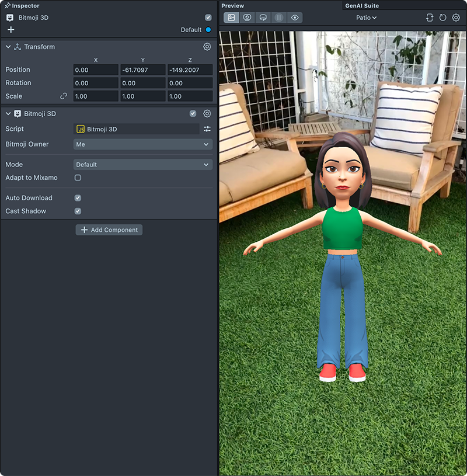
Task: Reset the preview with the refresh icon
Action: click(x=442, y=18)
